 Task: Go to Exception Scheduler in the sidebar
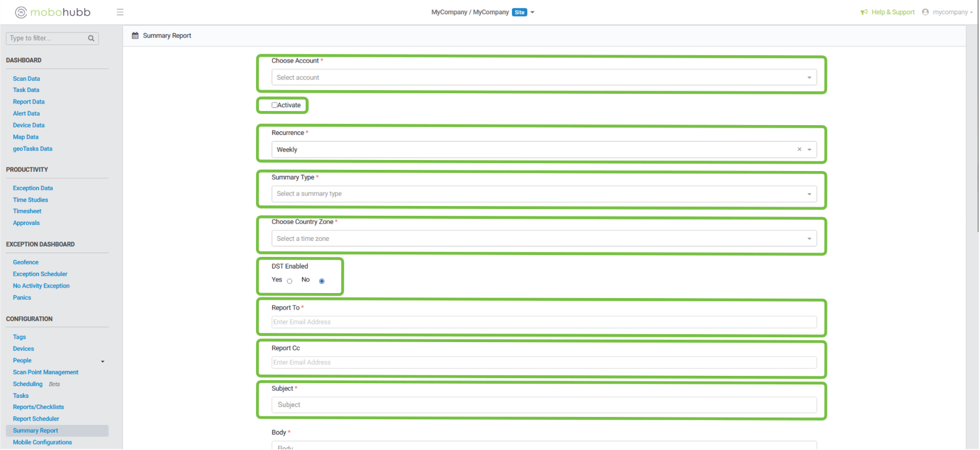(40, 274)
